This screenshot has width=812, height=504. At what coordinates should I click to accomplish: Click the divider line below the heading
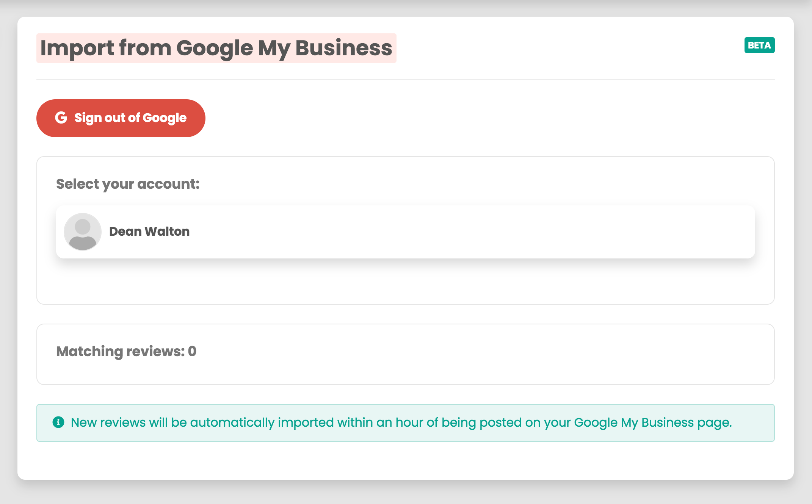click(406, 79)
